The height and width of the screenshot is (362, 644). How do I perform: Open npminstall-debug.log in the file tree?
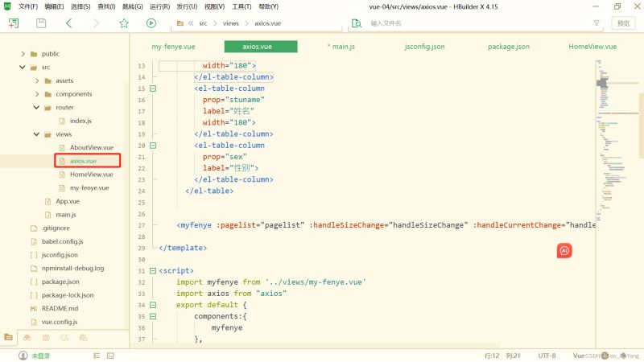[x=72, y=269]
